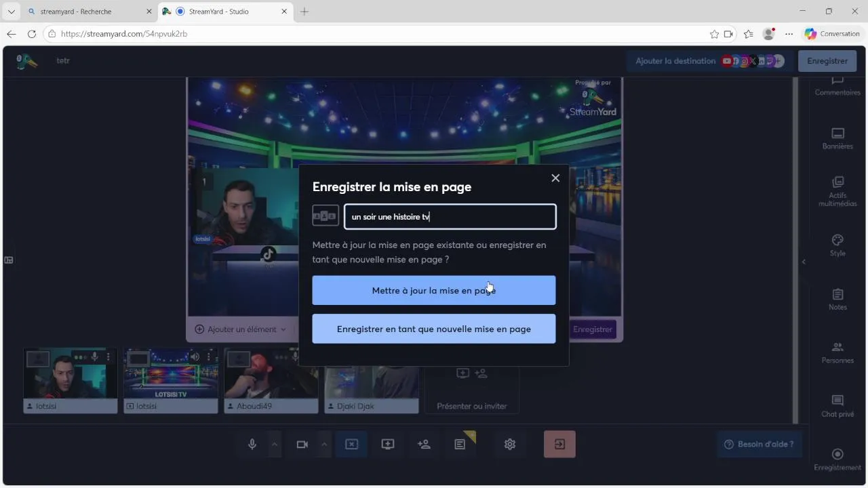Open tab search chevron in browser
The image size is (868, 488).
pos(11,12)
